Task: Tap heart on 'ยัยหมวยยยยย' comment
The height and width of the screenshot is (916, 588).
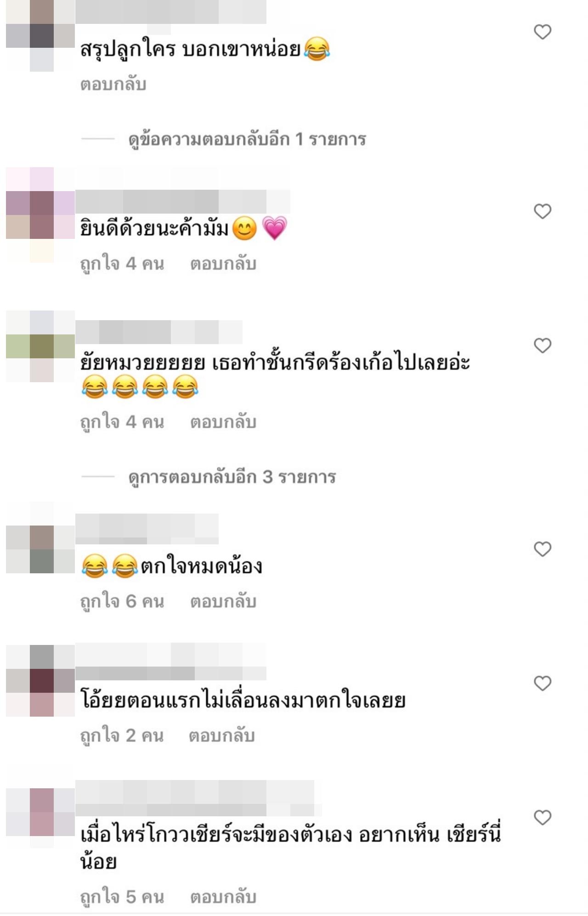Action: pos(543,345)
